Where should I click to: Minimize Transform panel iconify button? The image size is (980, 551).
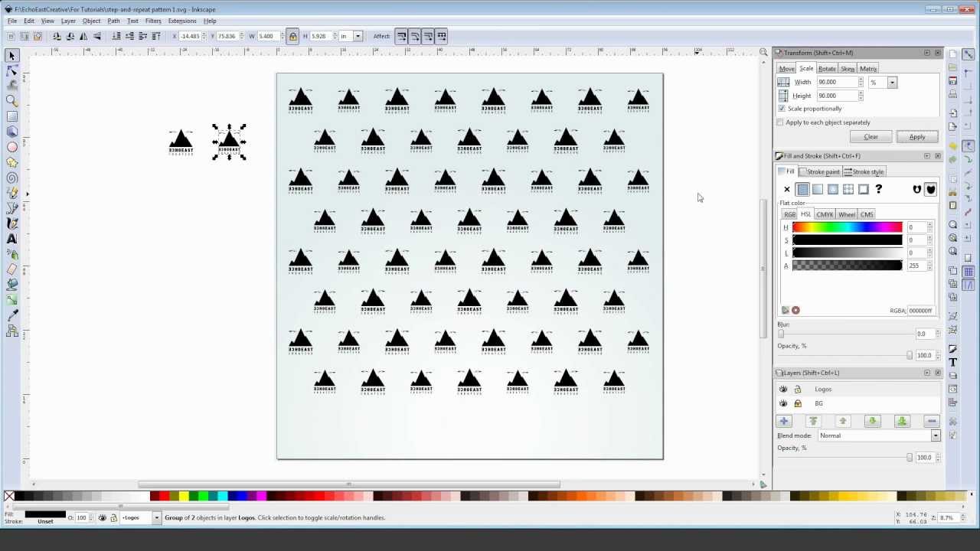tap(926, 53)
